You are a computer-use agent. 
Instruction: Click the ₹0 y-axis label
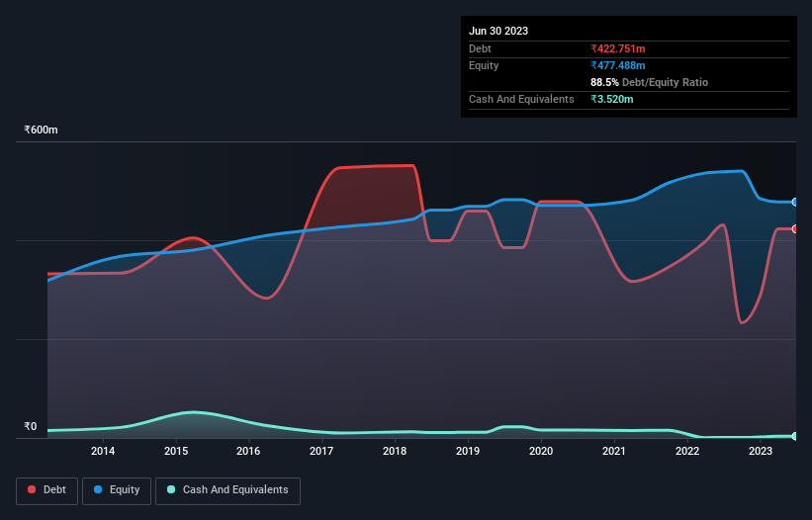pyautogui.click(x=31, y=426)
